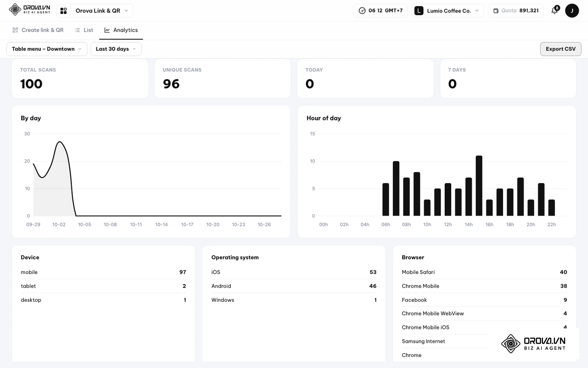Select the Chrome Mobile WebView row
Image resolution: width=588 pixels, height=368 pixels.
pos(484,314)
